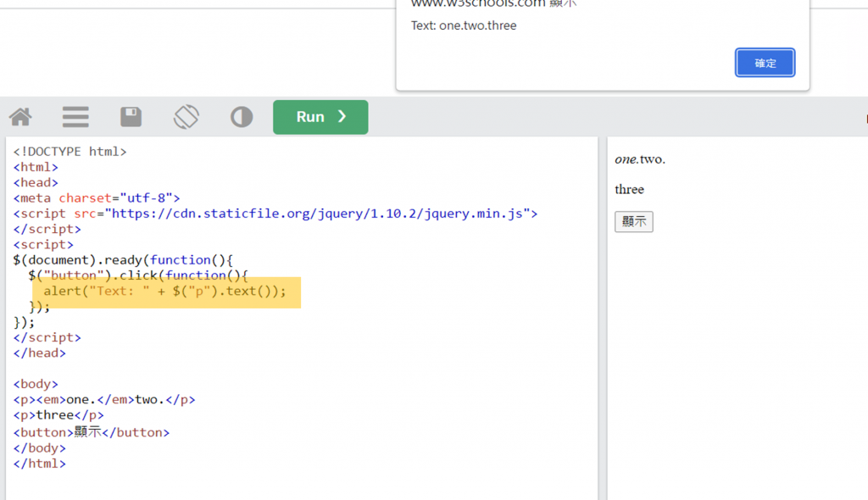Click the 'one.two.' paragraph in the result pane
Viewport: 868px width, 500px height.
(x=640, y=159)
